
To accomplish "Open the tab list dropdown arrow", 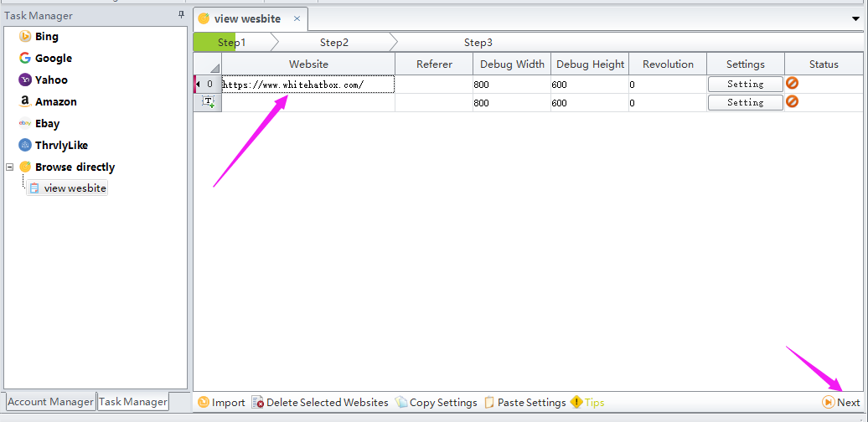I will [856, 18].
